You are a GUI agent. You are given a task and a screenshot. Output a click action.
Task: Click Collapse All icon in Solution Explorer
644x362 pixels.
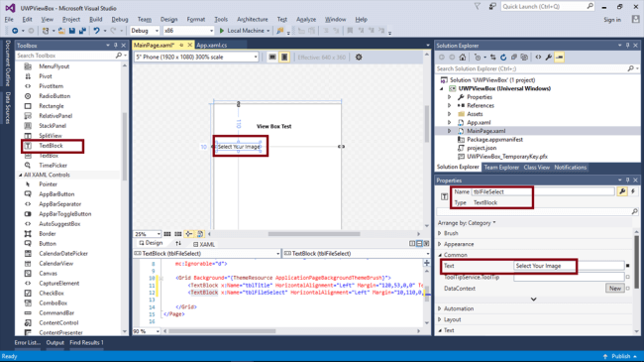click(514, 58)
